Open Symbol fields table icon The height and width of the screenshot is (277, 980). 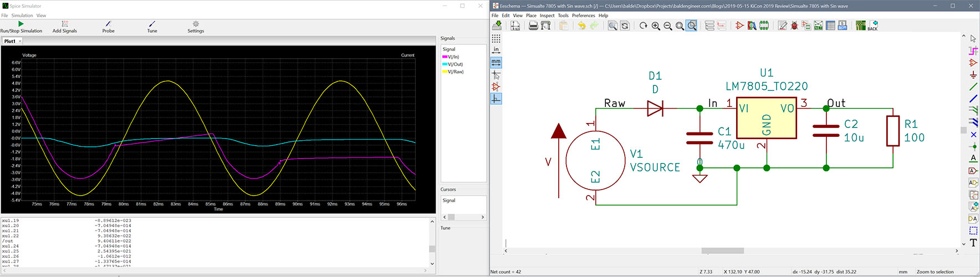[830, 25]
